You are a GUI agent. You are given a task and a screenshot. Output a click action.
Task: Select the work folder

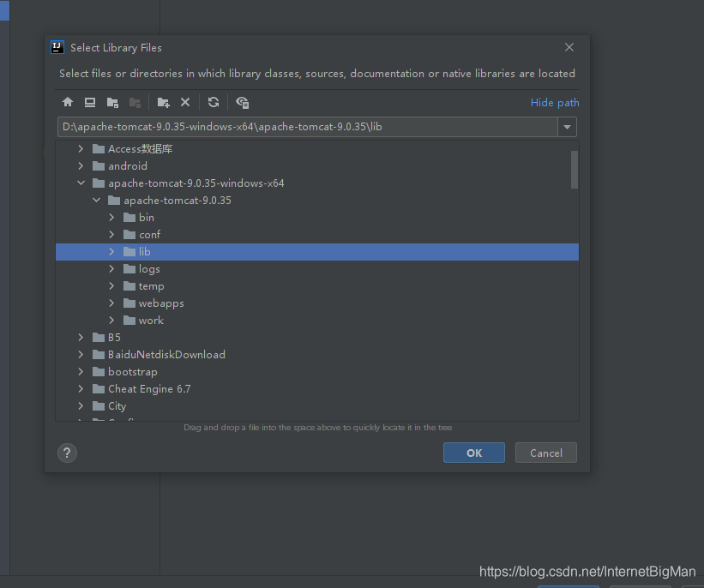coord(317,320)
